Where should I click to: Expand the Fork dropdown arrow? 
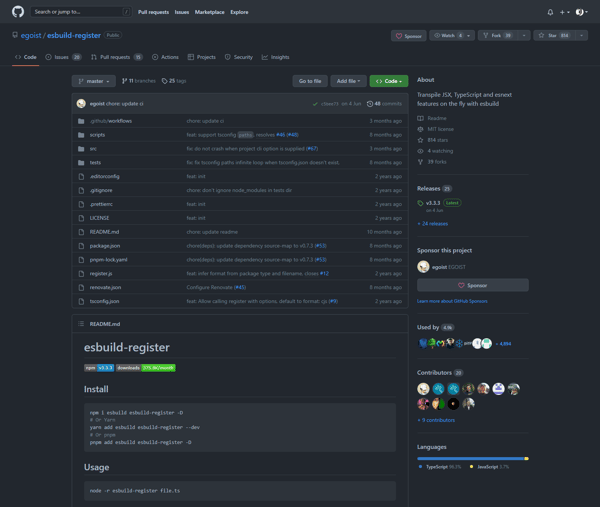524,36
